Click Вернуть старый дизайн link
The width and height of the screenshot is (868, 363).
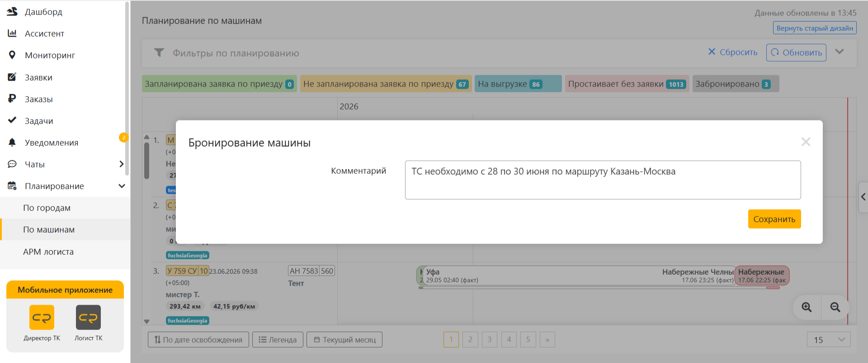click(815, 28)
